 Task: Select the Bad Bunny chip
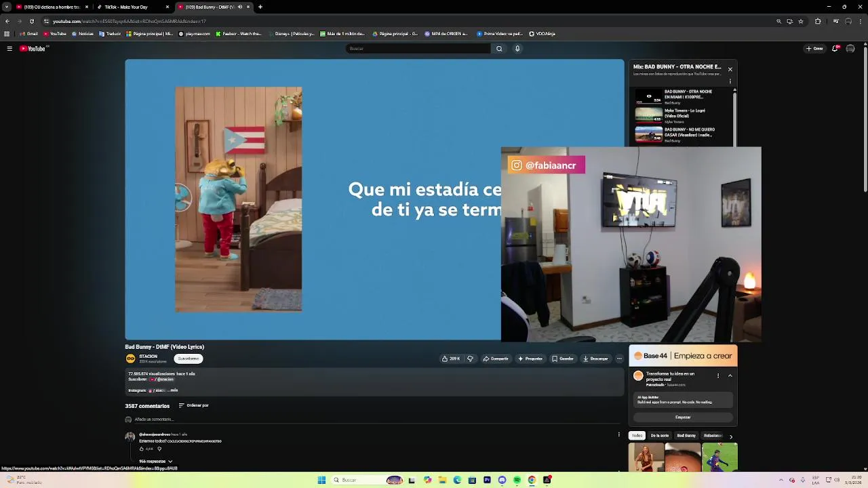point(686,436)
